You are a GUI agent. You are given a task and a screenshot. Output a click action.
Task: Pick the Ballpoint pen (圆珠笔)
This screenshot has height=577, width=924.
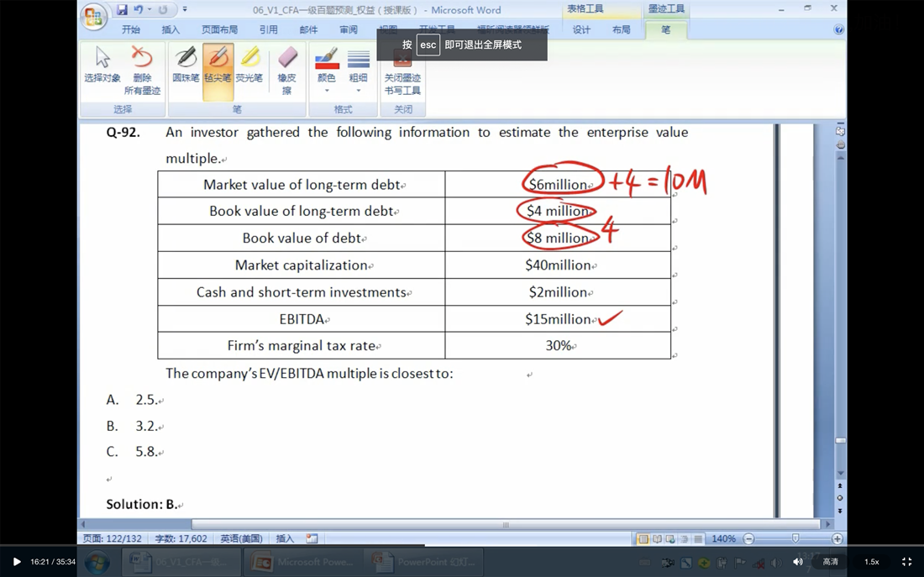coord(186,65)
